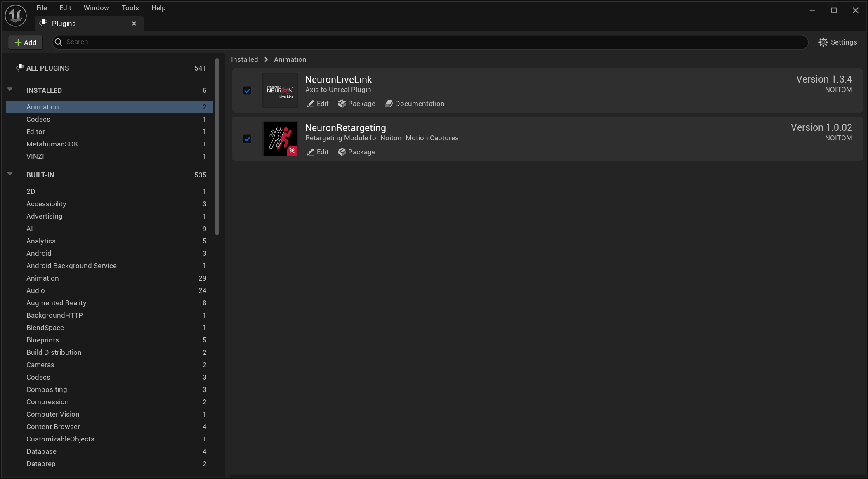Viewport: 868px width, 479px height.
Task: Open NeuronLiveLink Documentation book icon
Action: 389,104
